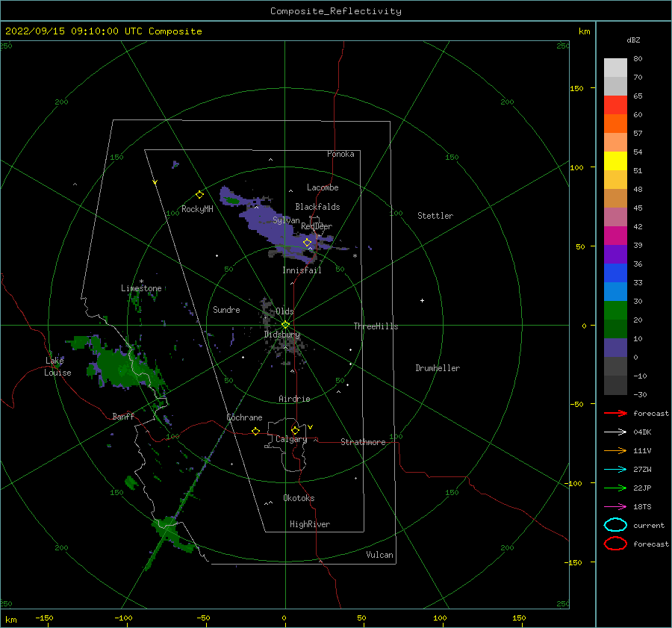Click the cyan current ellipse legend icon
Viewport: 672px width, 628px height.
coord(615,525)
